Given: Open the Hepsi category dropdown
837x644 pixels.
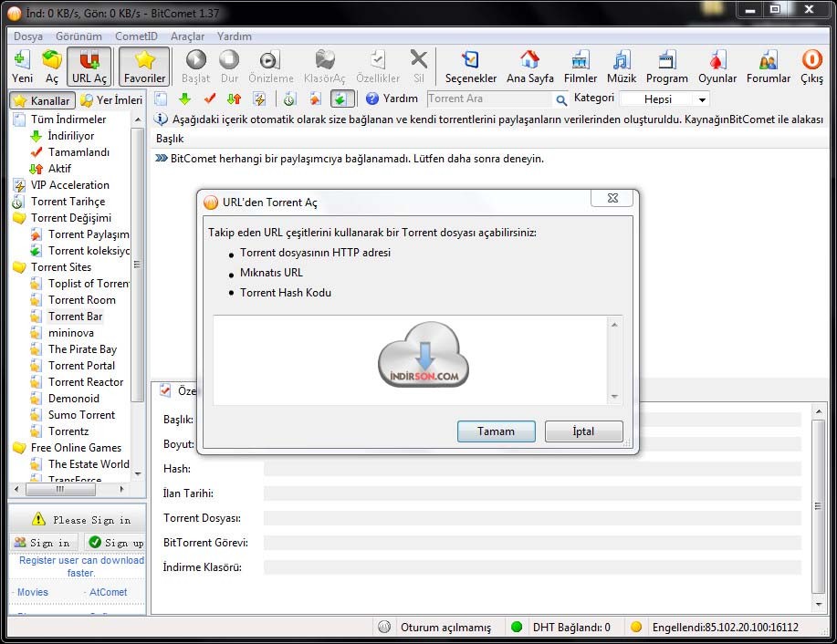Looking at the screenshot, I should click(x=665, y=99).
